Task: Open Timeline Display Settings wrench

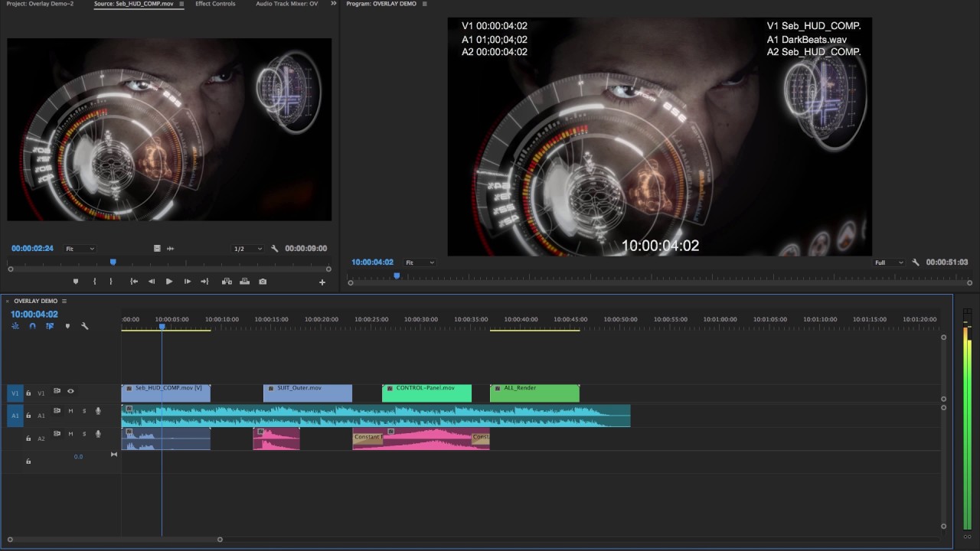Action: (84, 326)
